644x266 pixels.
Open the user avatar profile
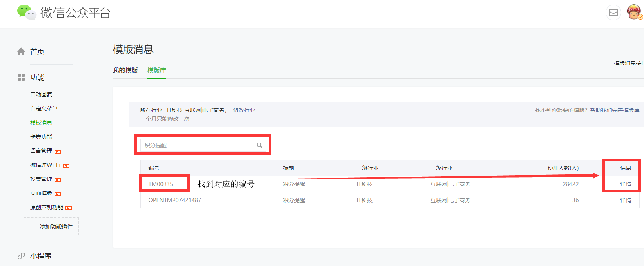click(x=634, y=12)
